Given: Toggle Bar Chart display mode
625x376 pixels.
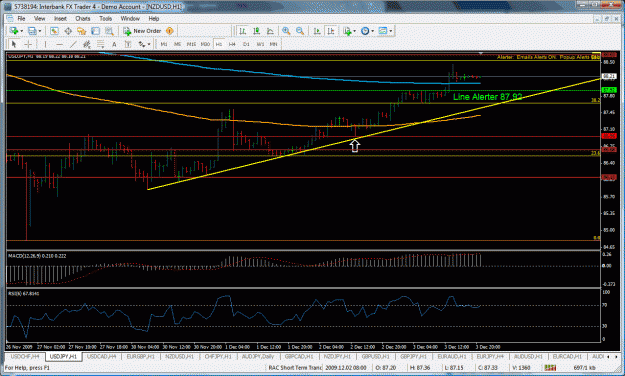Looking at the screenshot, I should 242,31.
